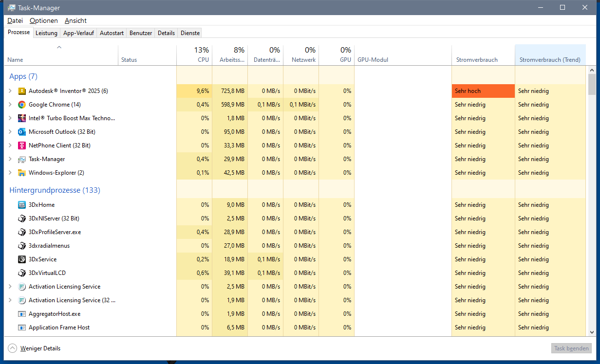
Task: Expand the Windows-Explorer (2) group
Action: tap(10, 173)
